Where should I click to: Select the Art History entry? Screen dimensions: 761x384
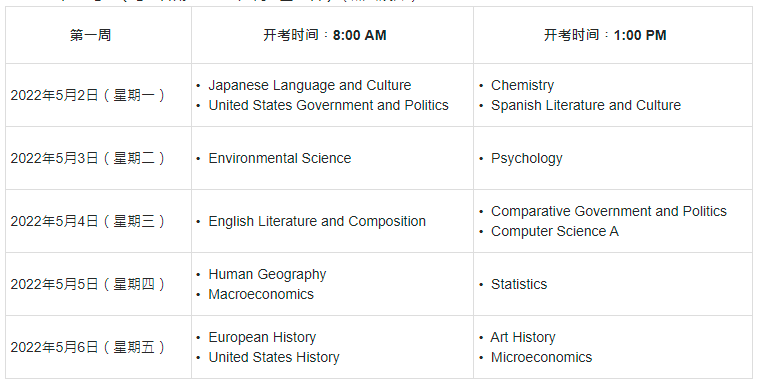point(523,337)
